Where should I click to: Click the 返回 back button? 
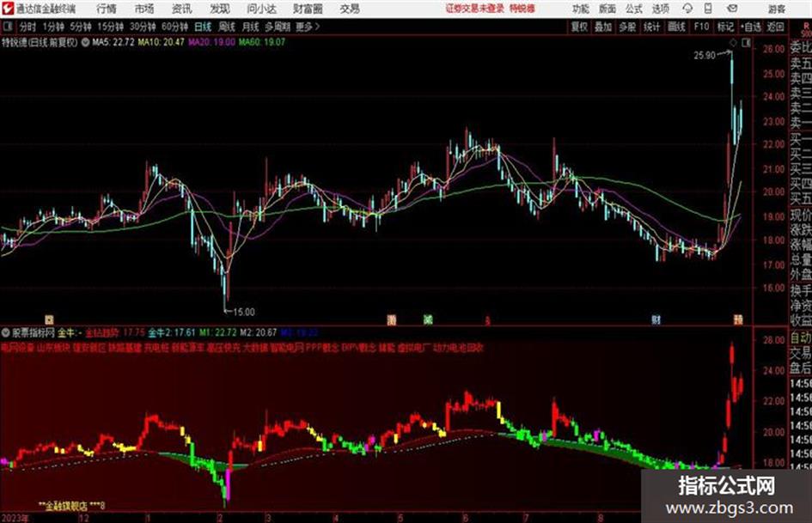775,27
